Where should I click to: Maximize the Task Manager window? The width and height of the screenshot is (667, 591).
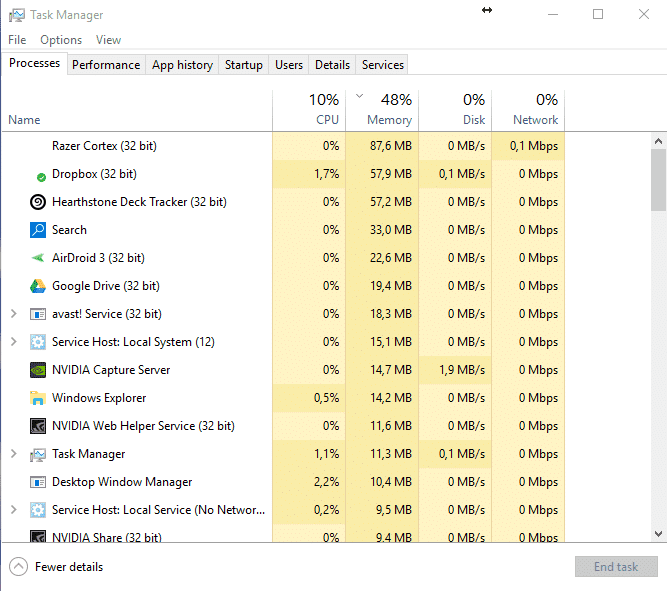click(598, 14)
